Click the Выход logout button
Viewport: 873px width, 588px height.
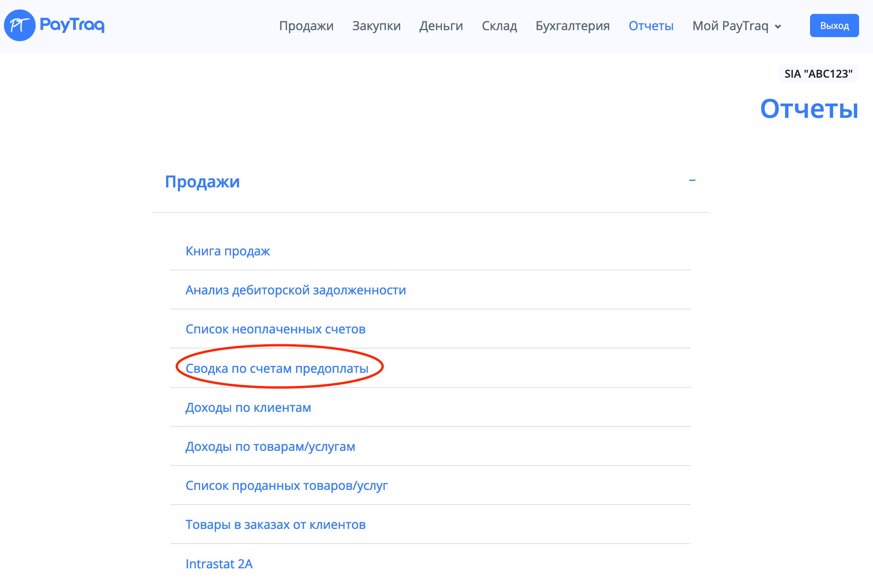[x=834, y=26]
